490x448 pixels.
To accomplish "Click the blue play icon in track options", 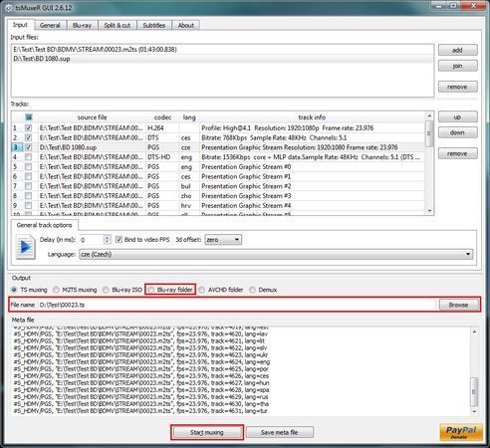I will (26, 247).
